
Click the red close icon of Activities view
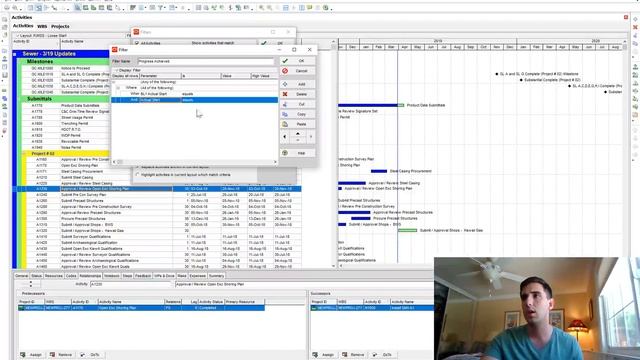point(626,17)
